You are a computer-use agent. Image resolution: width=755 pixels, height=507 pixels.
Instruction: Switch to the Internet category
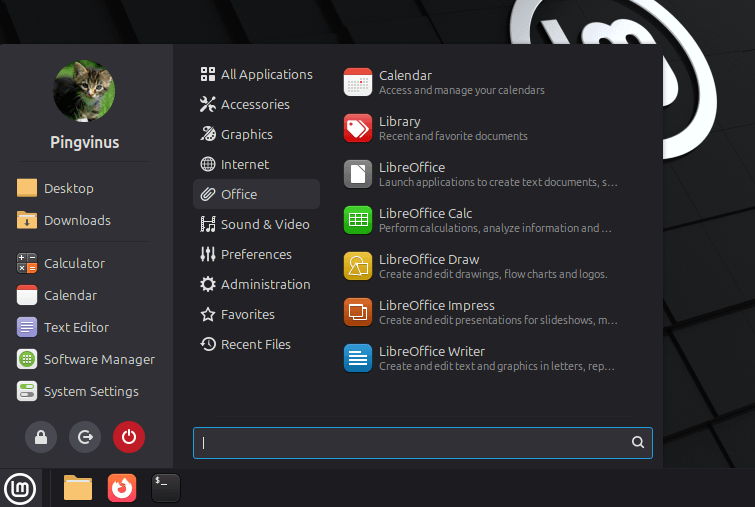(245, 164)
